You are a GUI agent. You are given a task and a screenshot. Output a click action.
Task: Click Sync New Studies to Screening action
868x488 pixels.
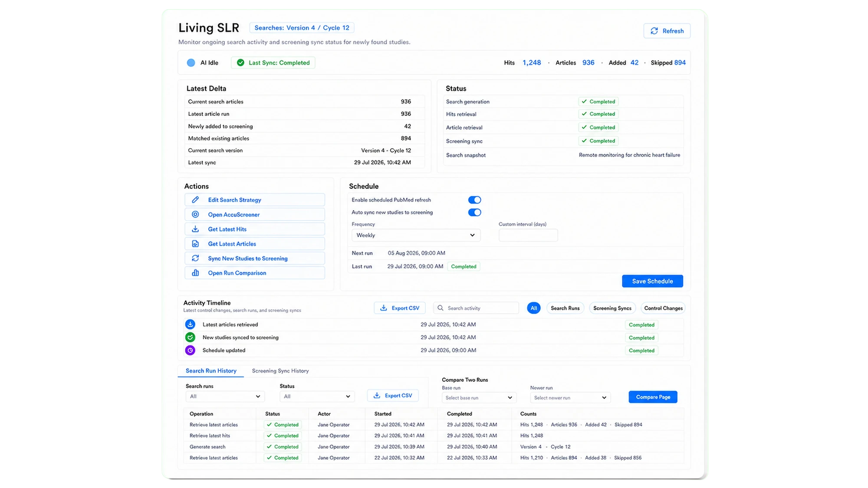255,258
